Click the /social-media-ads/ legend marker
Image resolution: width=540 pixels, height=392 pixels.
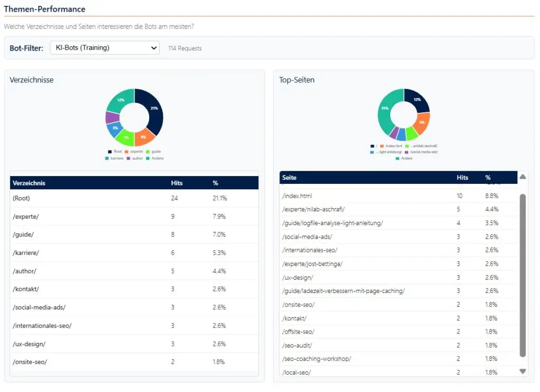click(406, 152)
